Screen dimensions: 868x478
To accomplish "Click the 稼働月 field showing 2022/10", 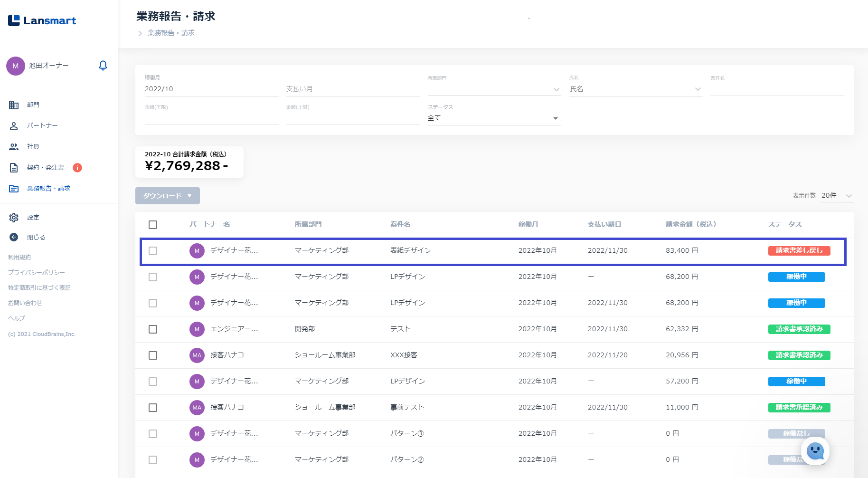I will pos(211,89).
